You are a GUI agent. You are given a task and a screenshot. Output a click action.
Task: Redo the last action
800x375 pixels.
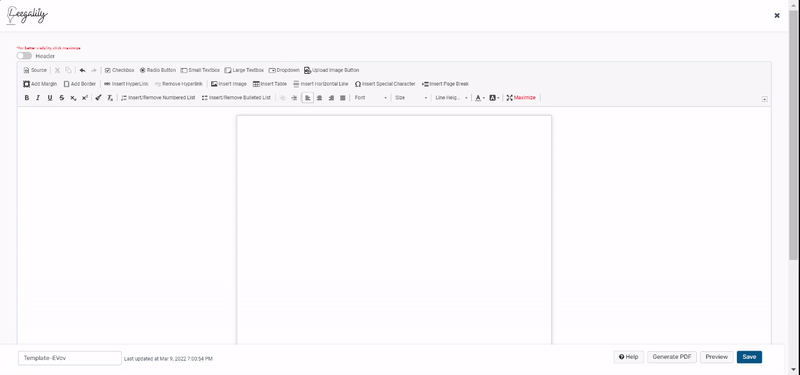(94, 70)
